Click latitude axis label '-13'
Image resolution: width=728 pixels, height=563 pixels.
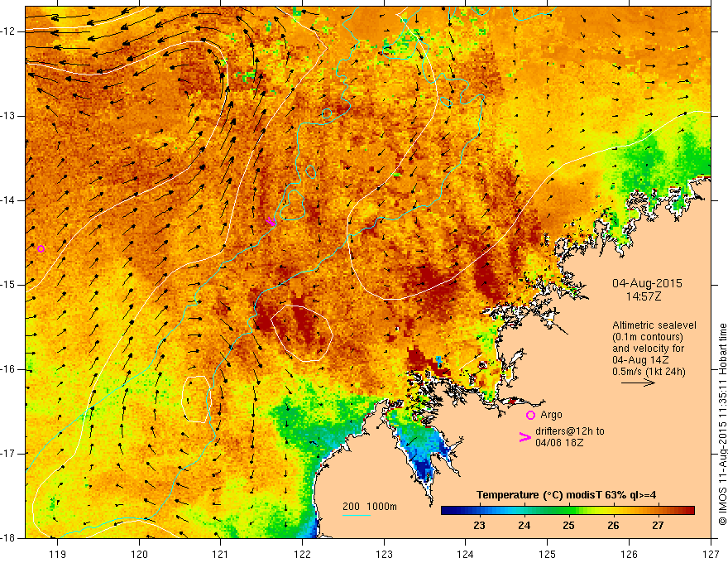[x=9, y=116]
